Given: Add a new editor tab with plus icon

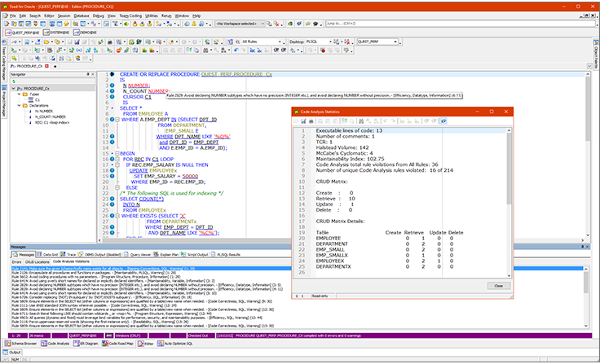Looking at the screenshot, I should pyautogui.click(x=55, y=67).
